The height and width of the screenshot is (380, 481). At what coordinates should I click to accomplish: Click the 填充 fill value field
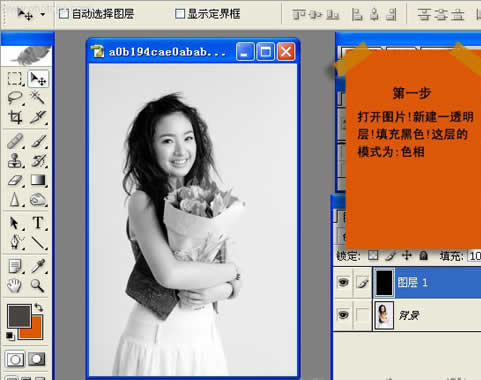tap(475, 256)
